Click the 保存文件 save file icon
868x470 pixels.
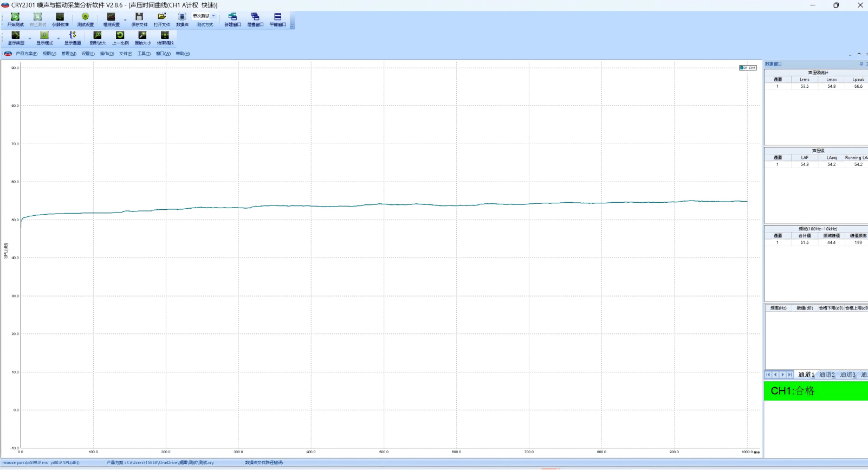pos(139,17)
